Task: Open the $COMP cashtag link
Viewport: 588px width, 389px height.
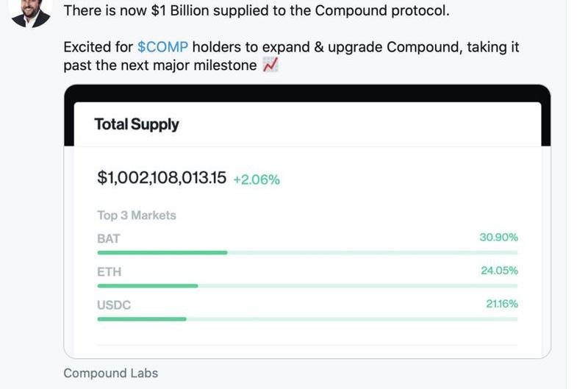Action: (x=162, y=47)
